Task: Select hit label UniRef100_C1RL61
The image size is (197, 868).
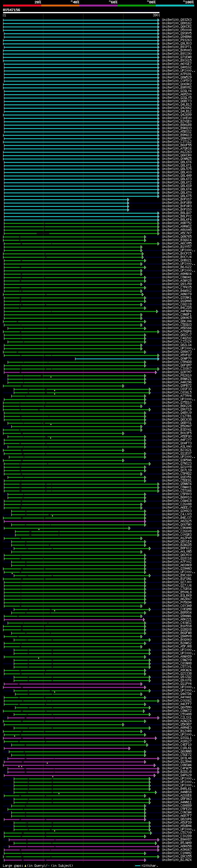Action: pyautogui.click(x=177, y=748)
